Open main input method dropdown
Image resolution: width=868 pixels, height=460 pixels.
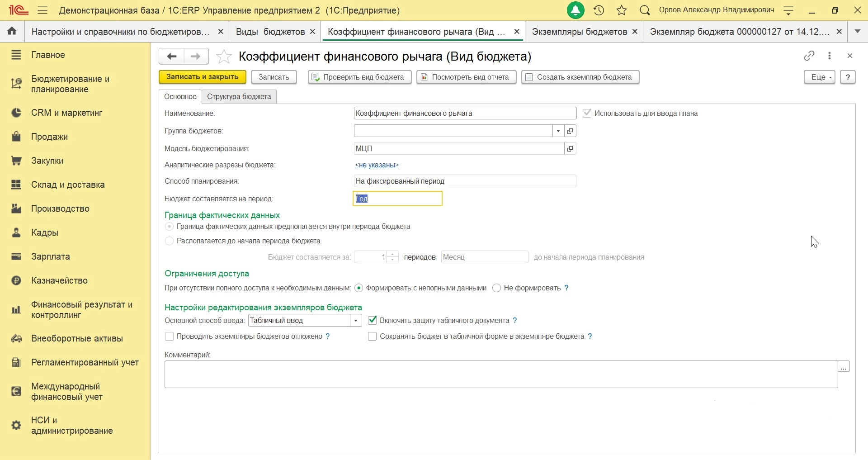356,321
